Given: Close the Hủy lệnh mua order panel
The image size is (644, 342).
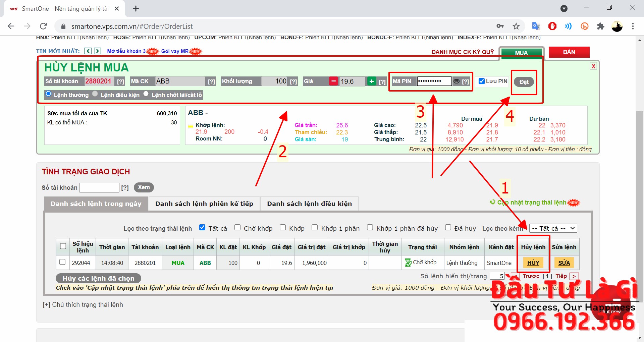Looking at the screenshot, I should (x=593, y=66).
